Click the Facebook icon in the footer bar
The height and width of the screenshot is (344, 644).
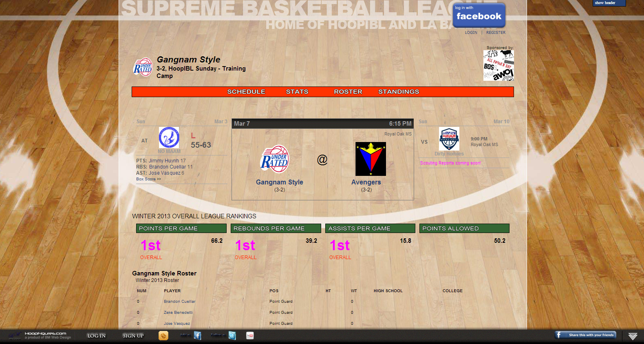[197, 335]
